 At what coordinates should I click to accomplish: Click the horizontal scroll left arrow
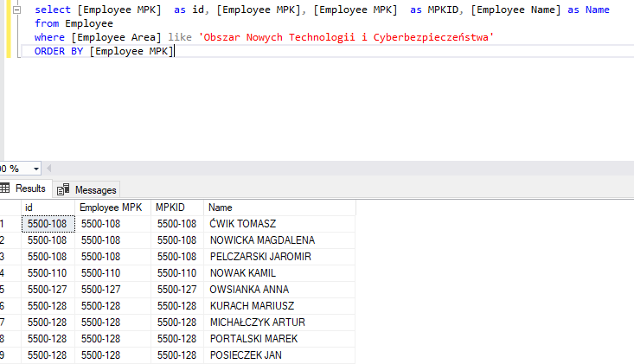(x=49, y=168)
